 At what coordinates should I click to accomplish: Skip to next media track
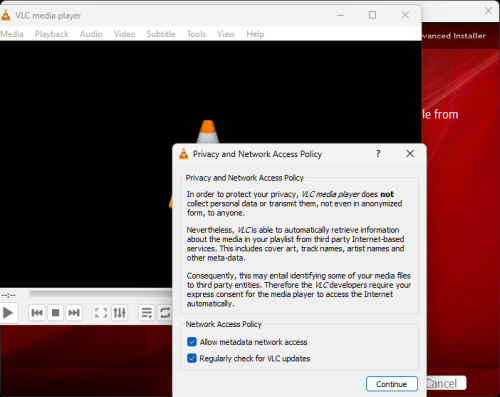(74, 313)
